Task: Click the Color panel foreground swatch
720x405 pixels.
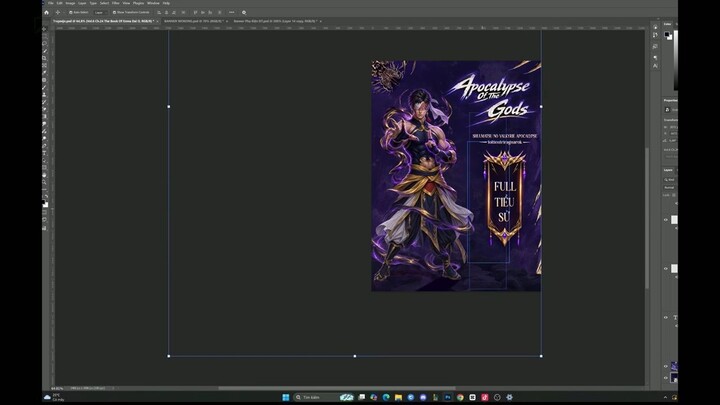Action: [x=667, y=34]
